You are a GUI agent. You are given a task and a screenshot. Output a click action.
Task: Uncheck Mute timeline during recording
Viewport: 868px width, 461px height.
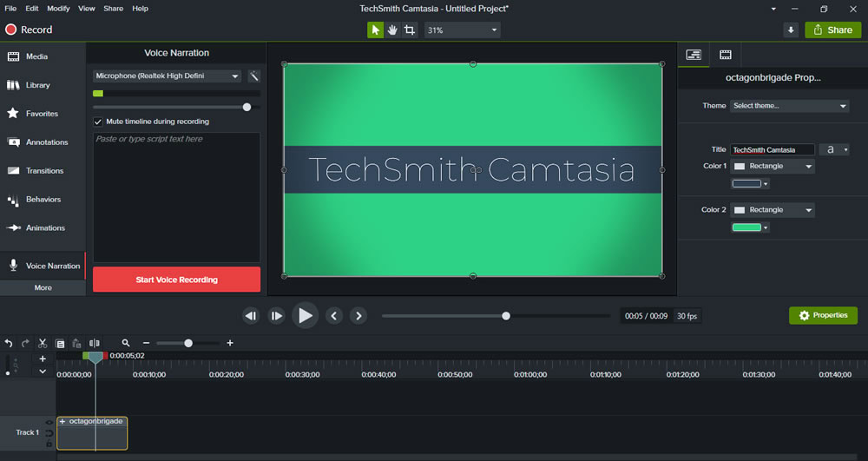coord(98,122)
